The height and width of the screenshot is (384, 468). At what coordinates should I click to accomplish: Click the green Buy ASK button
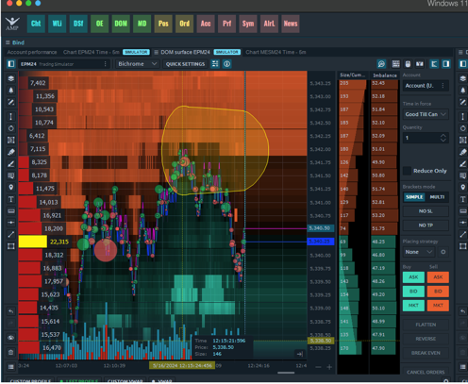coord(413,277)
